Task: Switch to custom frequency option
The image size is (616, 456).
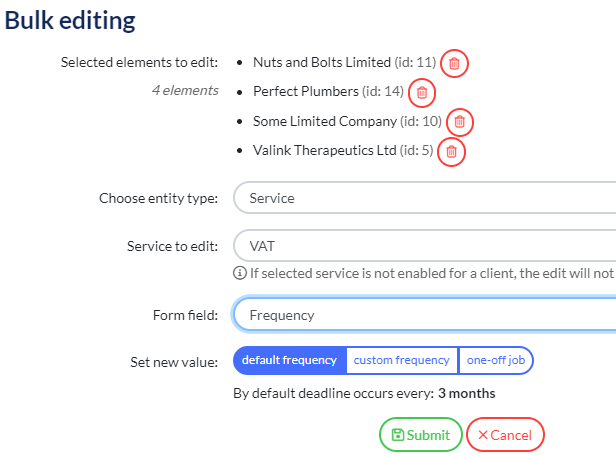Action: tap(402, 360)
